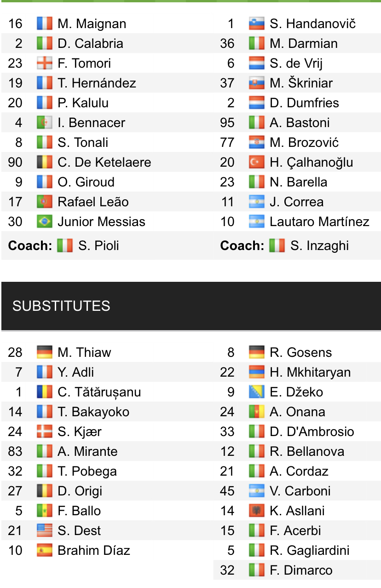The image size is (381, 588).
Task: Click the Portugal flag next to Rafael Leão
Action: [x=45, y=202]
